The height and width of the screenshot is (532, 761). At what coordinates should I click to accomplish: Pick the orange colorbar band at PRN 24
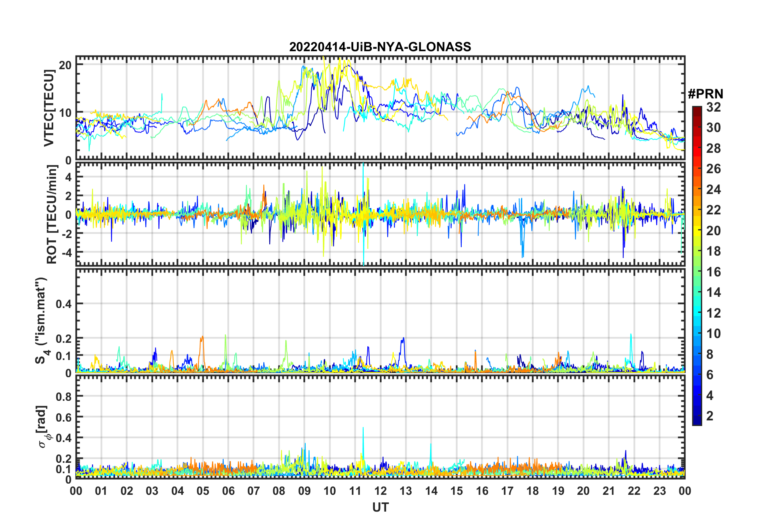click(x=697, y=189)
